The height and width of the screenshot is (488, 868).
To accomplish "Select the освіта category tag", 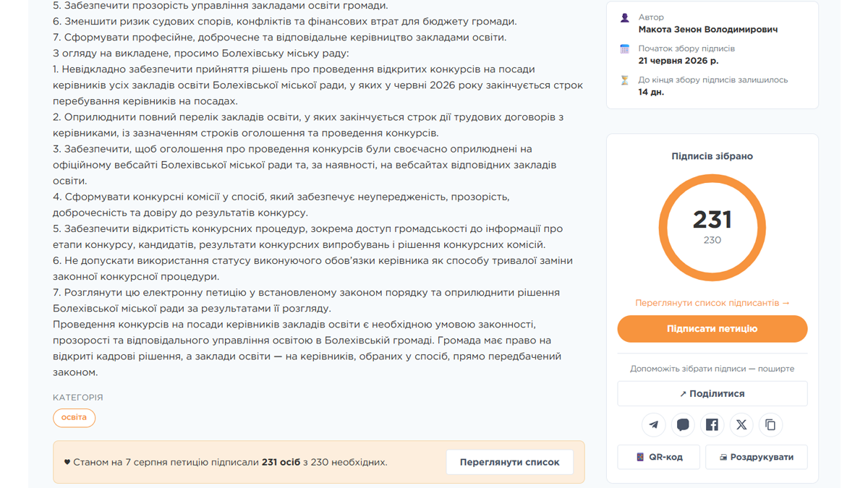I will 74,417.
